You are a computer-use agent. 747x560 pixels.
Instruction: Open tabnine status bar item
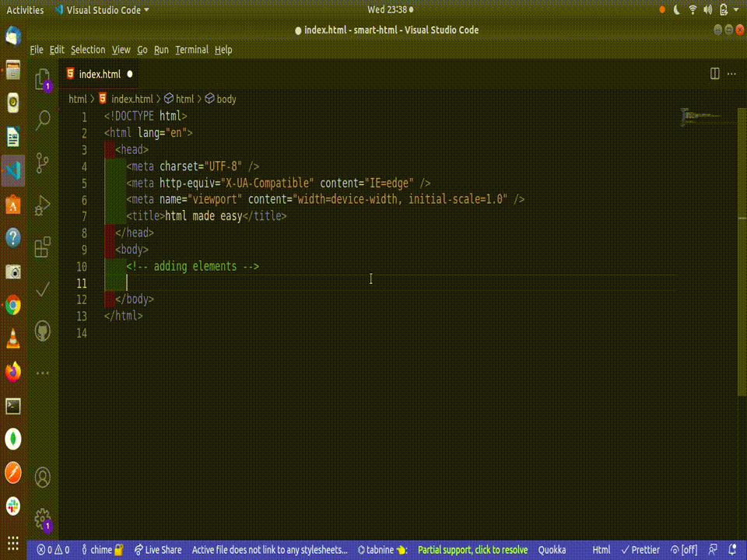[x=382, y=550]
